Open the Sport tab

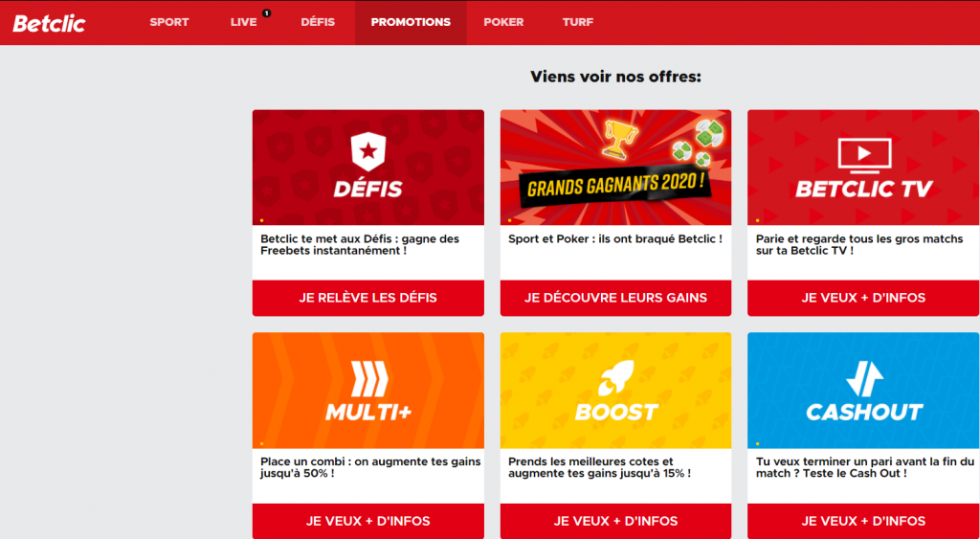tap(169, 23)
